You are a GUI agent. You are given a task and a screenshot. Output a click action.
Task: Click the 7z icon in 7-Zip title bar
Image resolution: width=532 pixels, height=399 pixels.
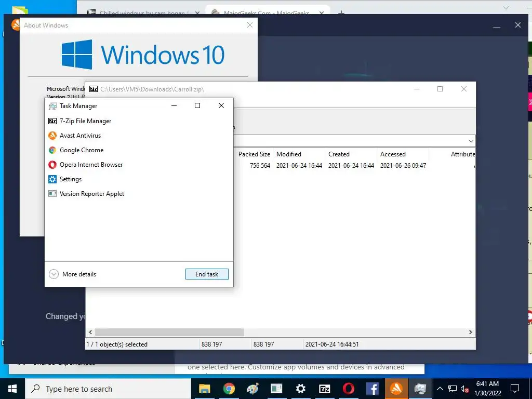tap(94, 89)
